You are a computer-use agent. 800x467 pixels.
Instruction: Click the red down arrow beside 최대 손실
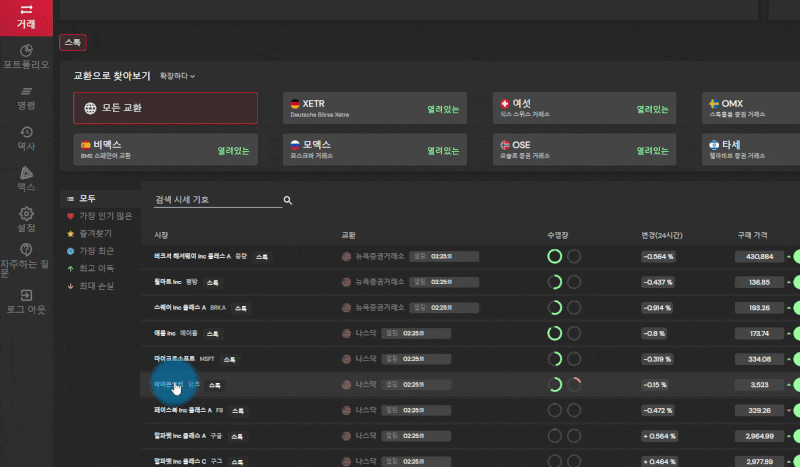click(x=70, y=286)
